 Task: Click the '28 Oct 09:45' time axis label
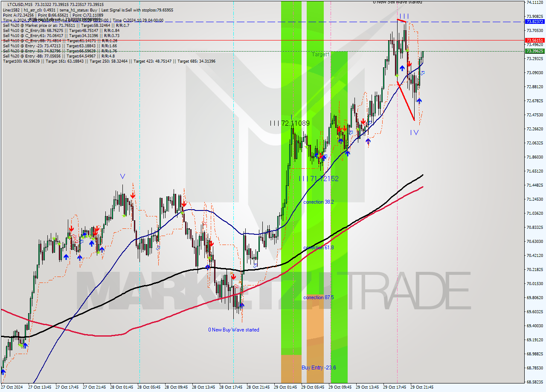(177, 387)
